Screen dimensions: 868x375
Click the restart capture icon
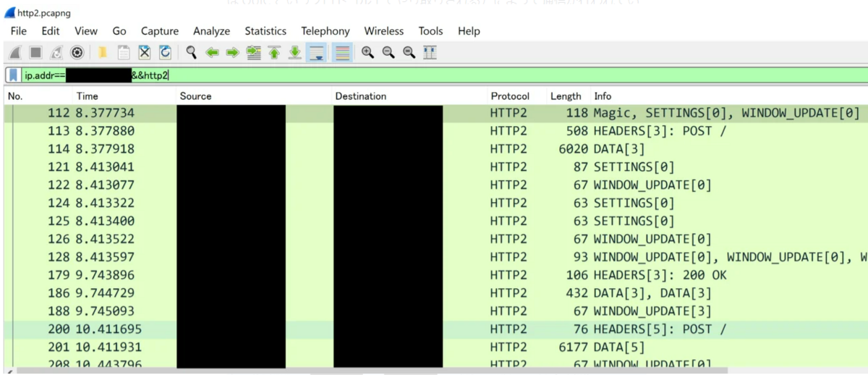[x=56, y=52]
